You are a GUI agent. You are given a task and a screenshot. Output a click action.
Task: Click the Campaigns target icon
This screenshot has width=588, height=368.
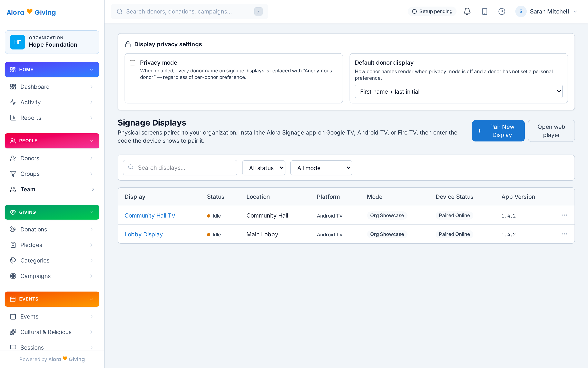pyautogui.click(x=13, y=276)
